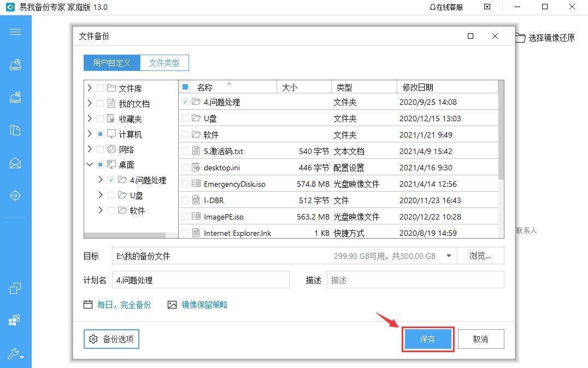
Task: Click the 浏览 browse button
Action: pos(480,256)
